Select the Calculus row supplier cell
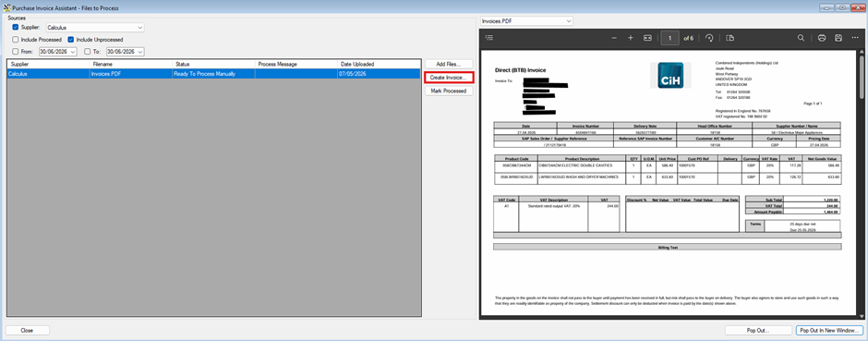Screen dimensions: 868x341 point(48,73)
